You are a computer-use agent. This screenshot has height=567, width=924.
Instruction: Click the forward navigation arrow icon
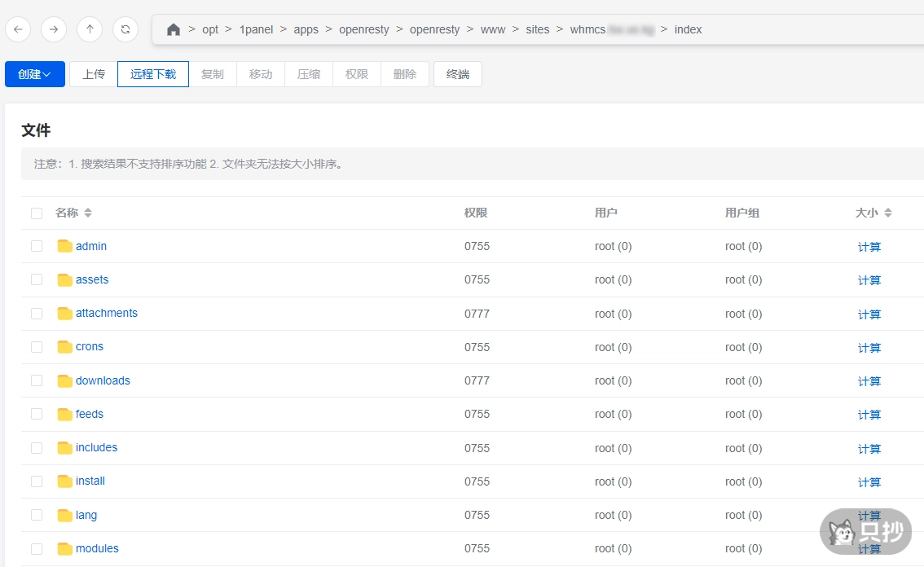[54, 29]
